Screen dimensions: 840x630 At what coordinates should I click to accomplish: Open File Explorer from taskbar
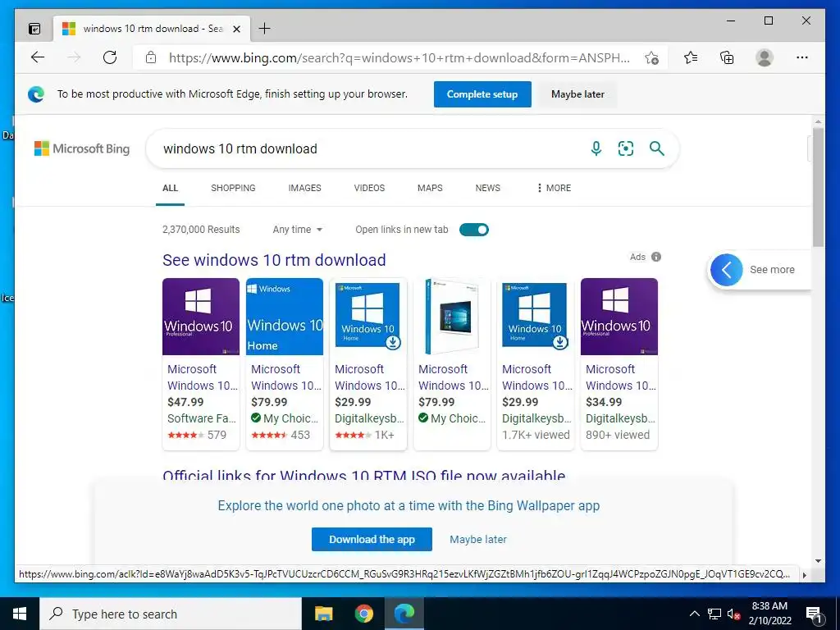click(323, 614)
